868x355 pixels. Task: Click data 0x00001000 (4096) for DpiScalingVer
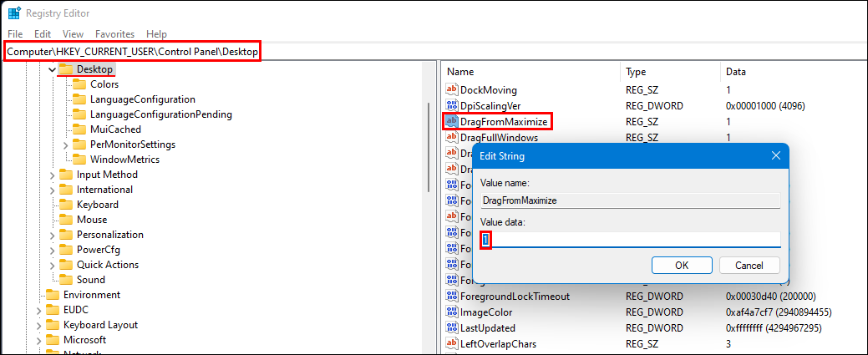click(x=765, y=105)
